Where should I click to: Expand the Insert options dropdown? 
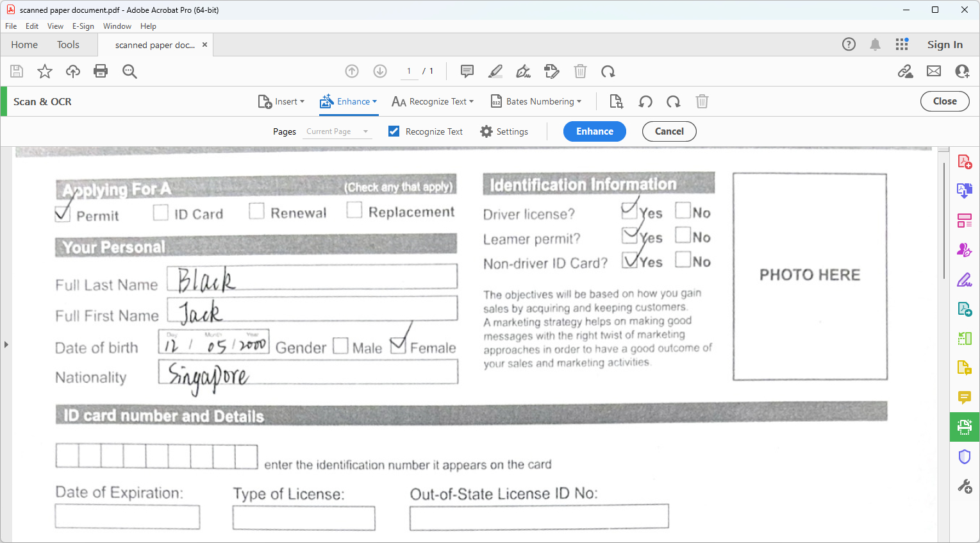pyautogui.click(x=282, y=101)
